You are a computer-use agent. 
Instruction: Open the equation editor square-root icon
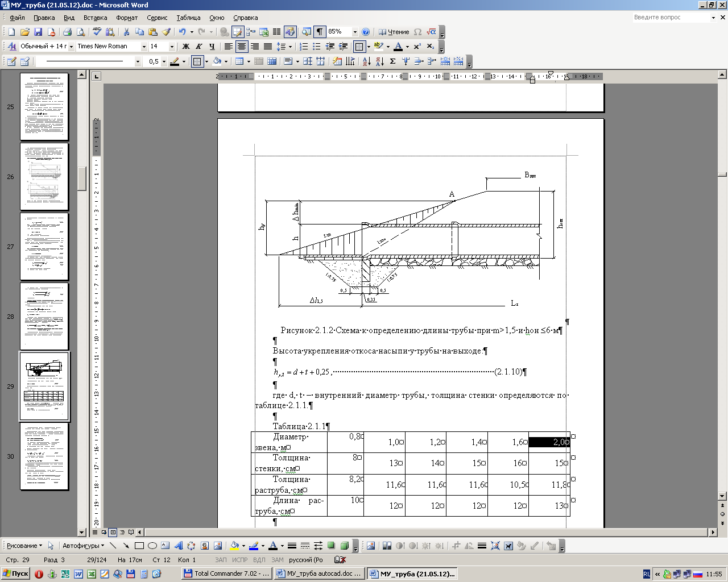pyautogui.click(x=431, y=32)
